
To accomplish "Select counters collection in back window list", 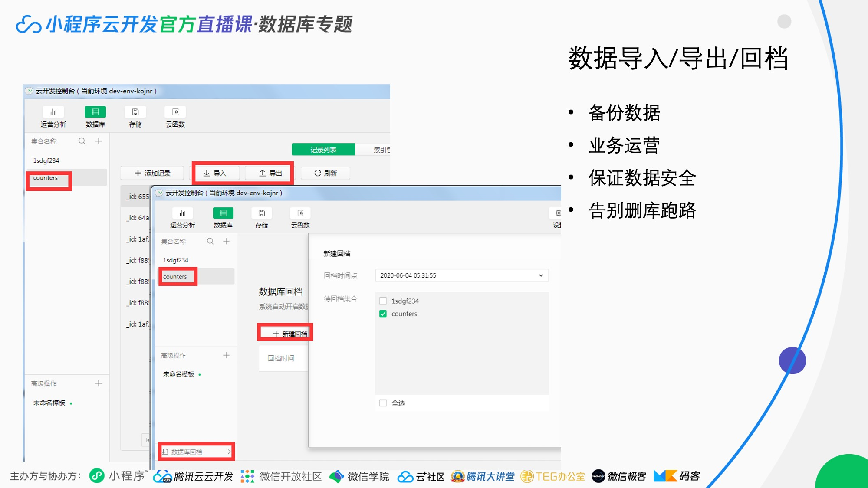I will [x=46, y=178].
